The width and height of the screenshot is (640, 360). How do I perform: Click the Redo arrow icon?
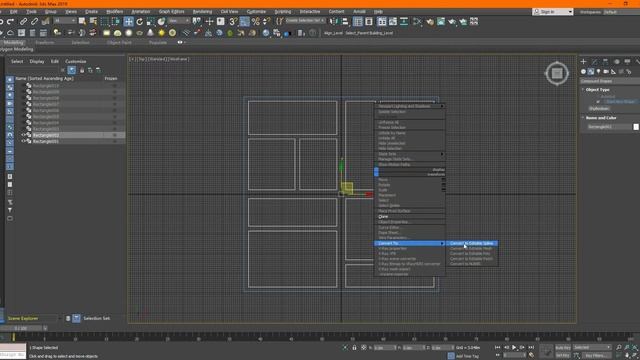coord(11,21)
